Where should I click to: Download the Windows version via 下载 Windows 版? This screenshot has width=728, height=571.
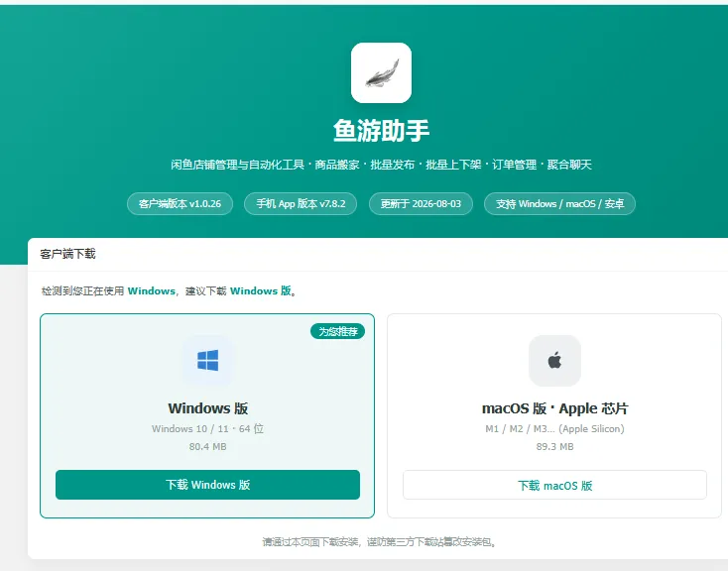(x=207, y=485)
